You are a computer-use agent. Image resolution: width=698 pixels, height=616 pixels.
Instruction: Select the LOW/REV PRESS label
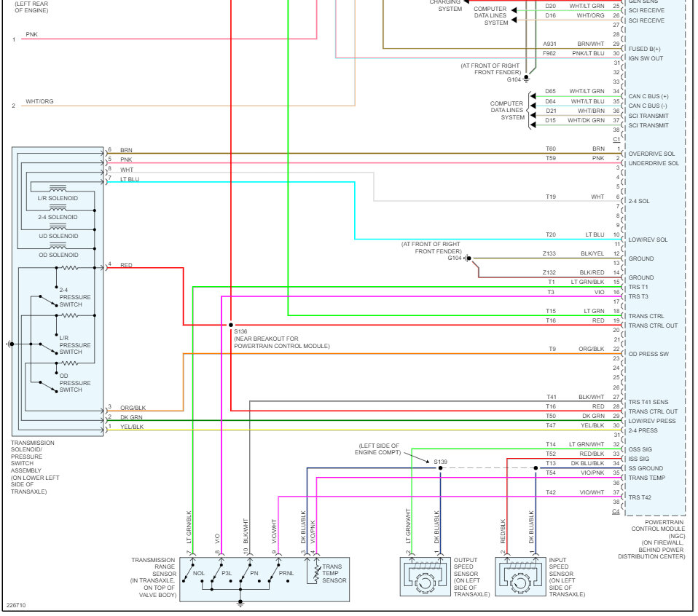coord(651,421)
